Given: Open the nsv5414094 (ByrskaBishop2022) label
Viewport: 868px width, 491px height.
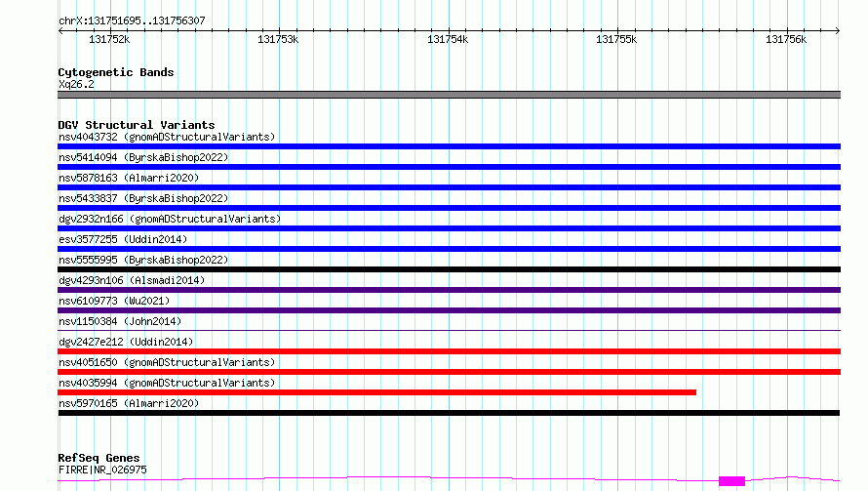Looking at the screenshot, I should click(143, 157).
